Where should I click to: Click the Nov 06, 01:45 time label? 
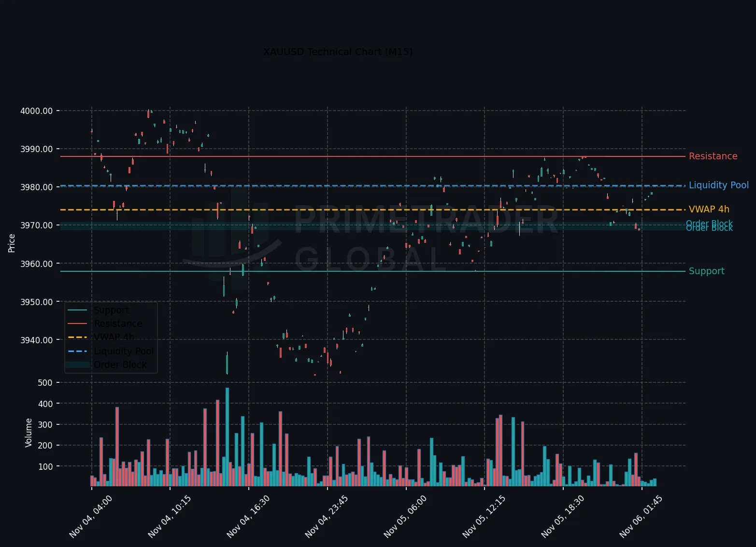[641, 517]
